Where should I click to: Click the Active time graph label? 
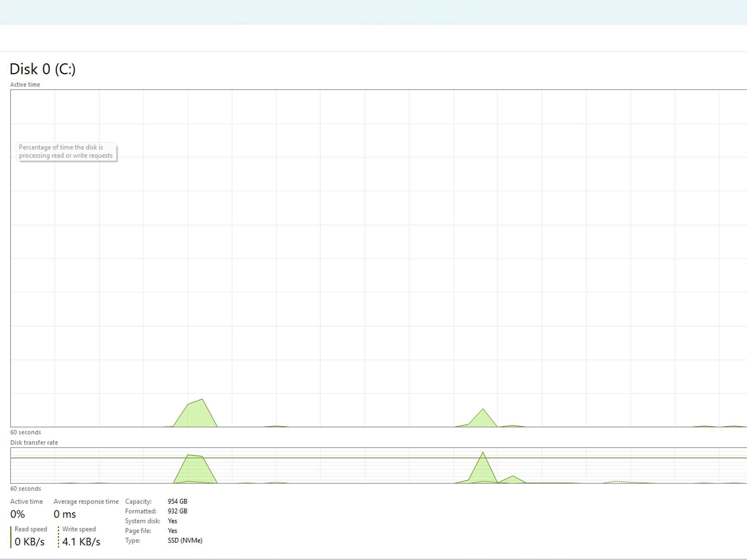(x=25, y=85)
